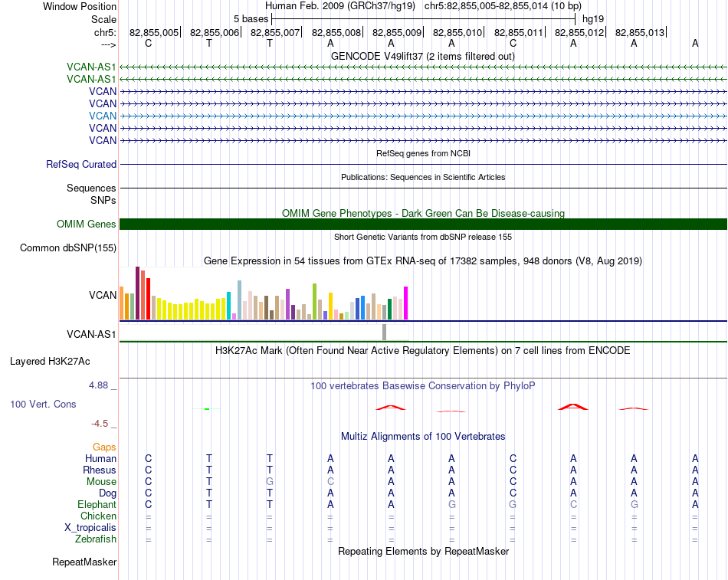728x580 pixels.
Task: Open the GTEx Gene Expression track title
Action: point(422,261)
